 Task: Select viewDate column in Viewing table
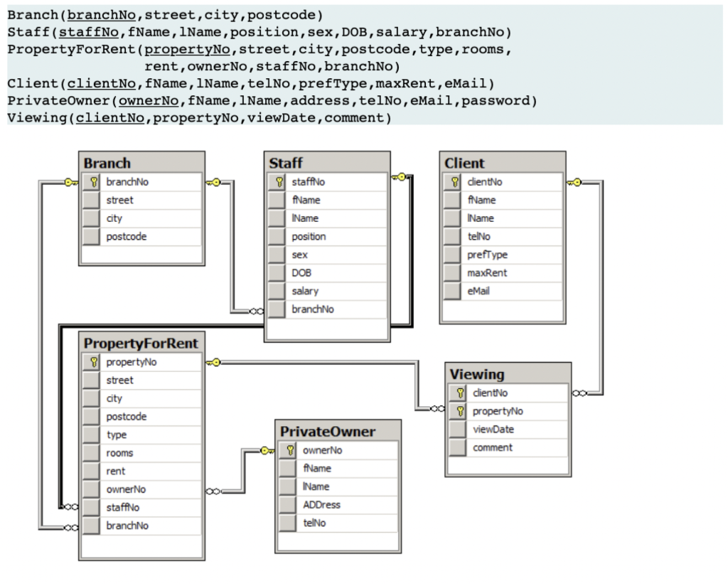[508, 430]
